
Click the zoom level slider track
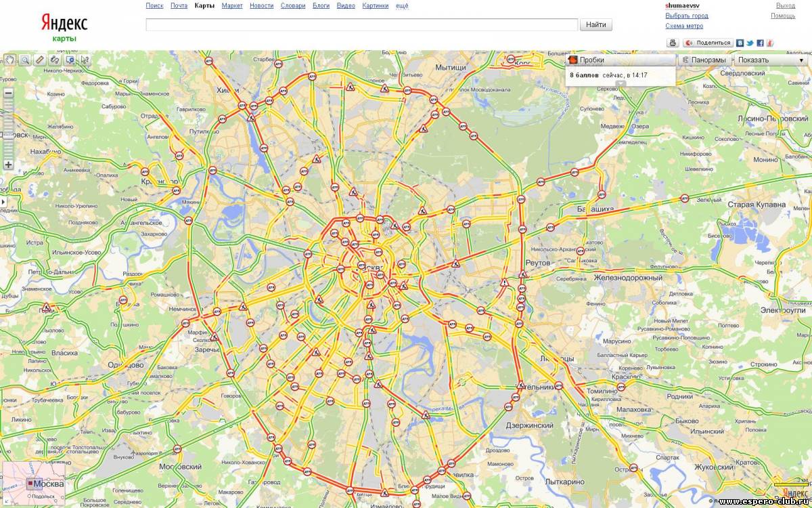[9, 129]
